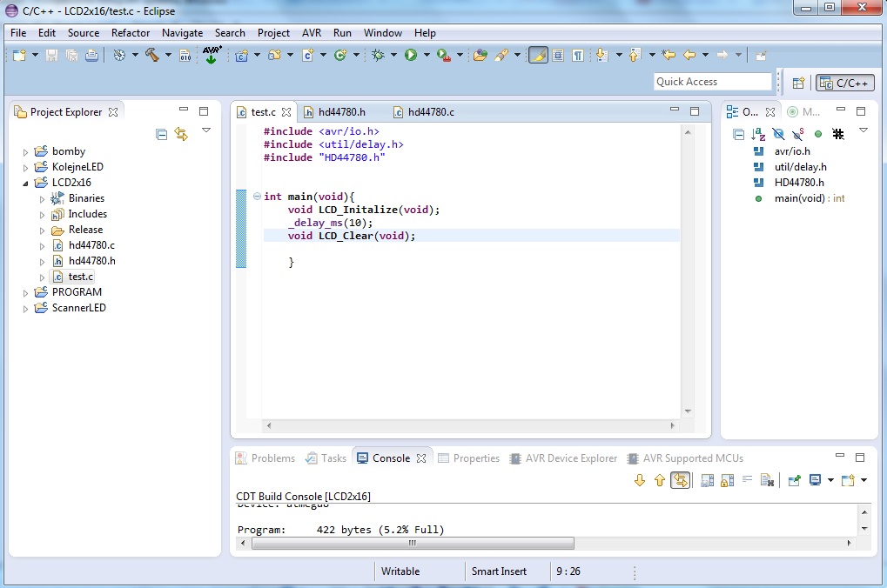
Task: Expand the Includes node
Action: coord(42,215)
